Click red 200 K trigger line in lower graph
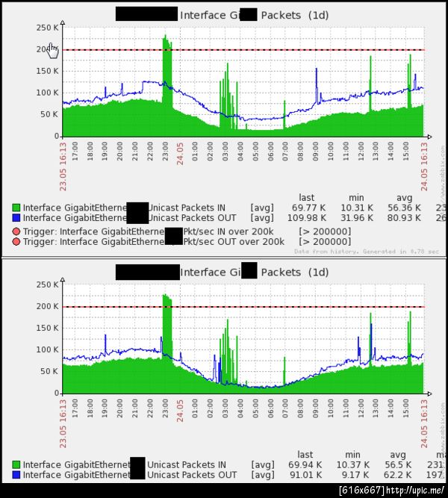The image size is (448, 498). tap(243, 307)
